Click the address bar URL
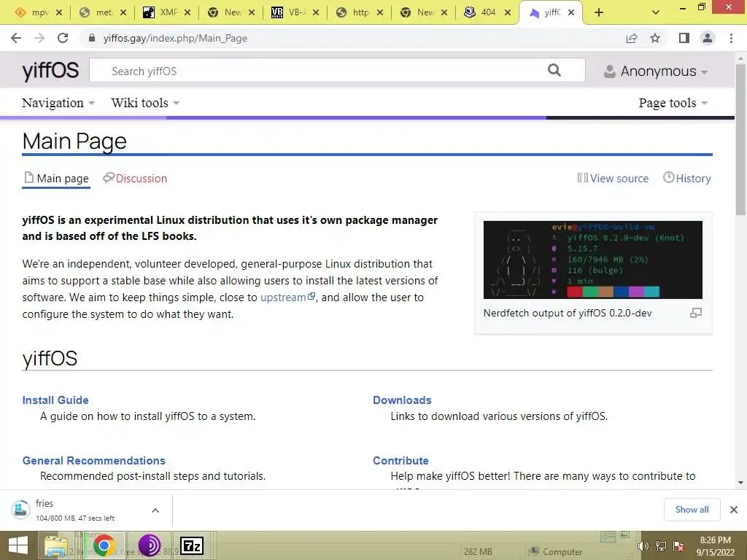This screenshot has height=560, width=747. tap(175, 38)
